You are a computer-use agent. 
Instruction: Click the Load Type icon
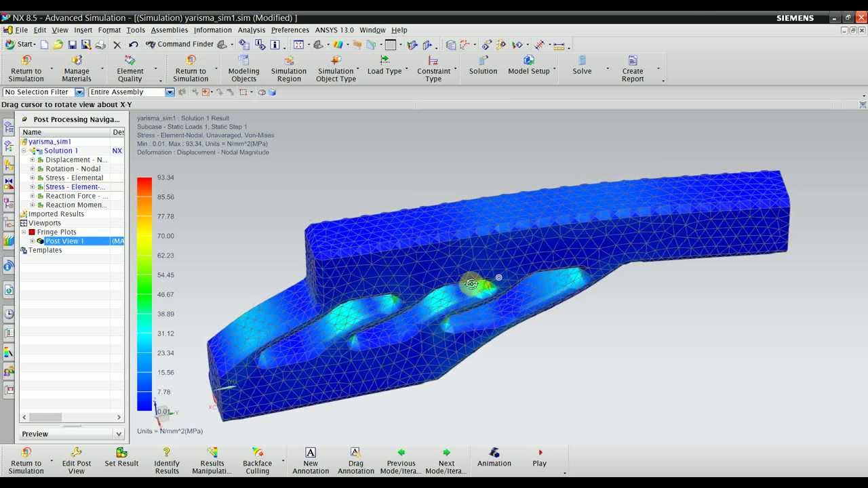[384, 60]
